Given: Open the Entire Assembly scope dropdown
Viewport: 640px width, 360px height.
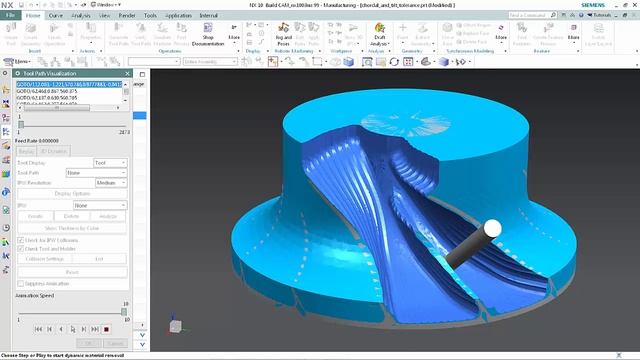Looking at the screenshot, I should click(210, 62).
